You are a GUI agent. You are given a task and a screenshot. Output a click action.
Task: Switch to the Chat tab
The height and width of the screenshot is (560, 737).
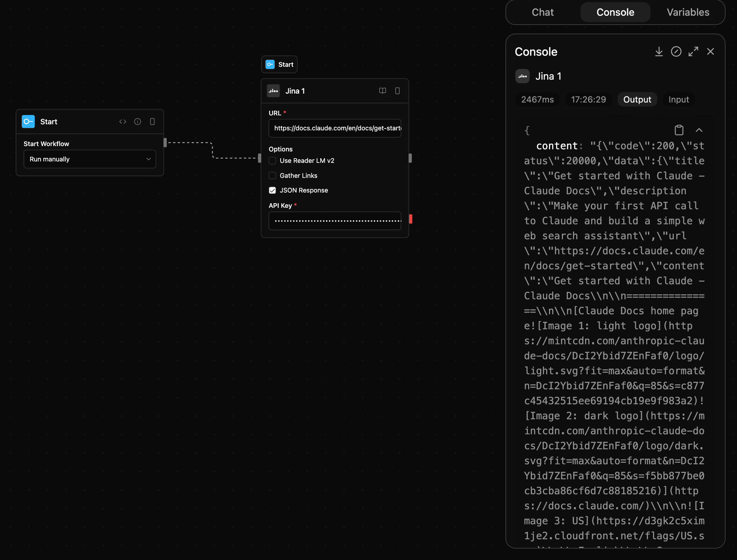tap(543, 12)
